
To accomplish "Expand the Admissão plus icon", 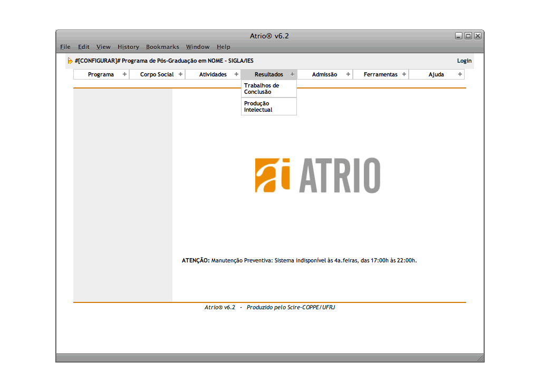I will pos(348,74).
